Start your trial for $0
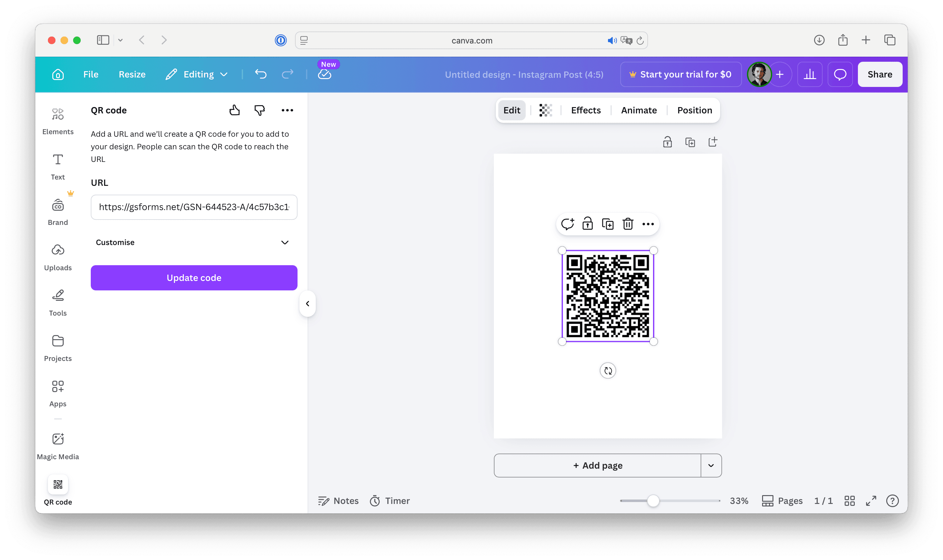The height and width of the screenshot is (560, 943). coord(681,74)
